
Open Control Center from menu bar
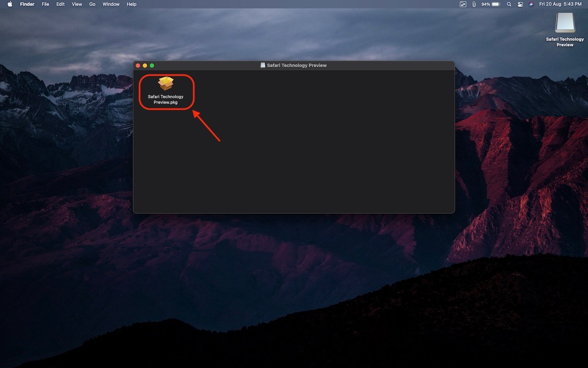(520, 4)
